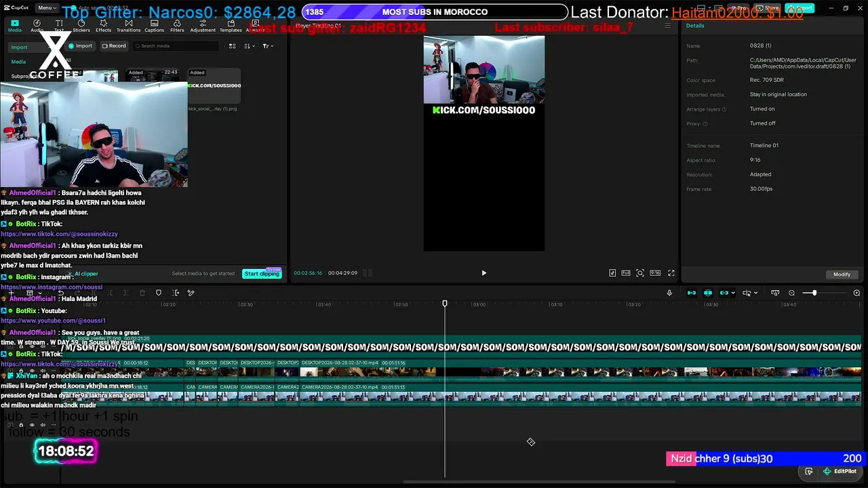Viewport: 868px width, 488px height.
Task: Open the auto edit wand tool
Action: 191,293
